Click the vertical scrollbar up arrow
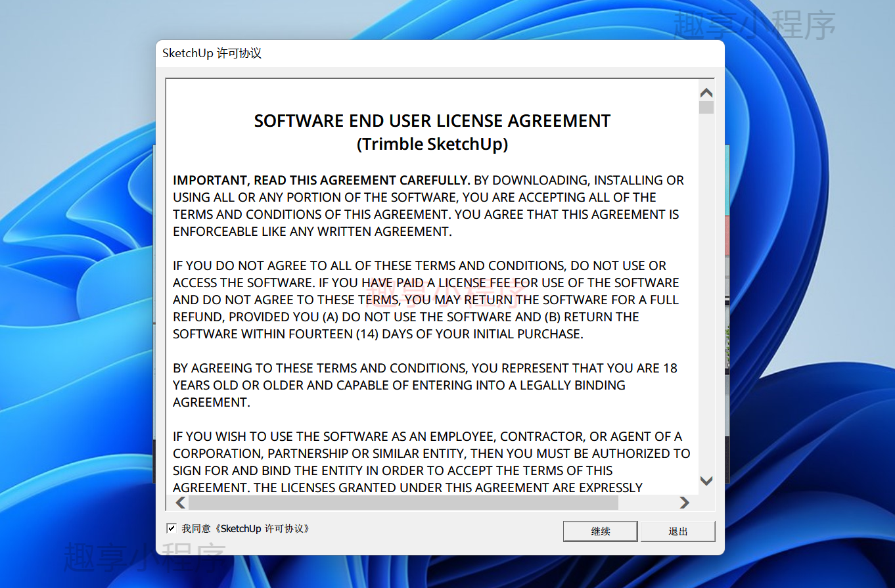895x588 pixels. point(706,93)
